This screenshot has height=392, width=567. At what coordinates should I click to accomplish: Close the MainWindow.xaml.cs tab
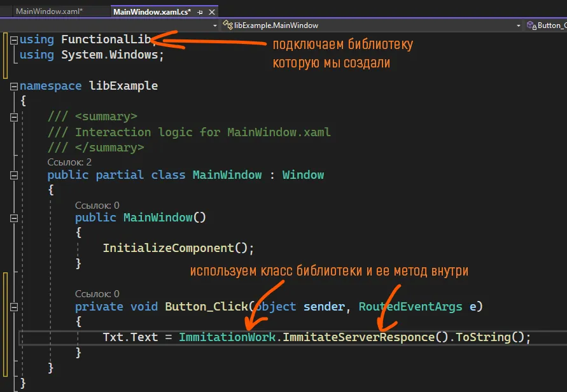tap(212, 12)
